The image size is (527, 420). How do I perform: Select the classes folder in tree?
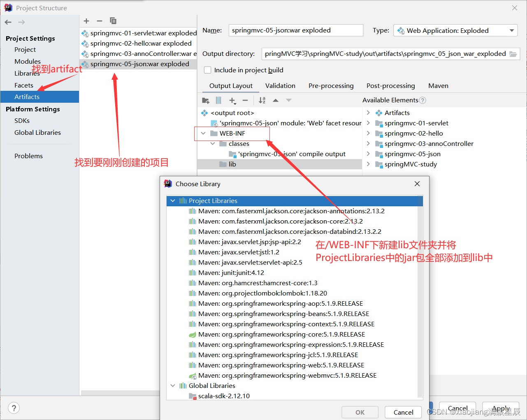(x=239, y=143)
